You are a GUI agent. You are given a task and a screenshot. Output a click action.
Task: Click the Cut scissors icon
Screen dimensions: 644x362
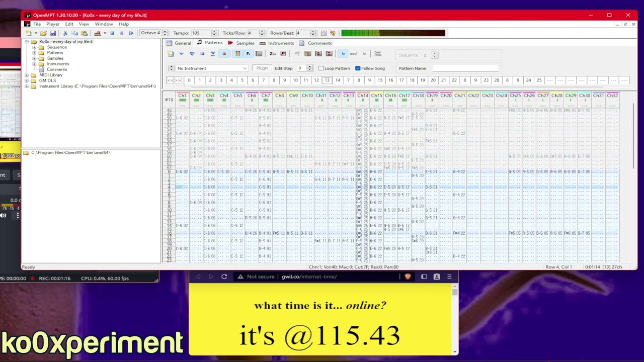[65, 33]
